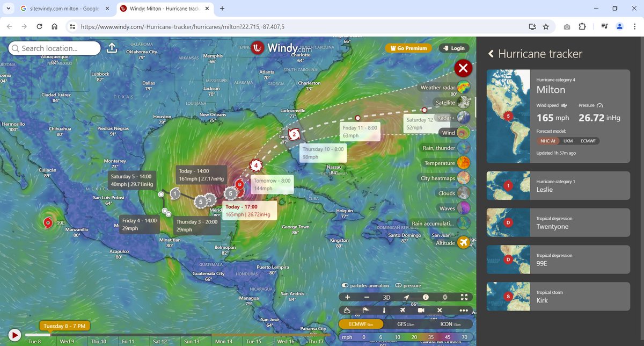Open more POI options (three dots)
644x346 pixels.
tap(464, 310)
